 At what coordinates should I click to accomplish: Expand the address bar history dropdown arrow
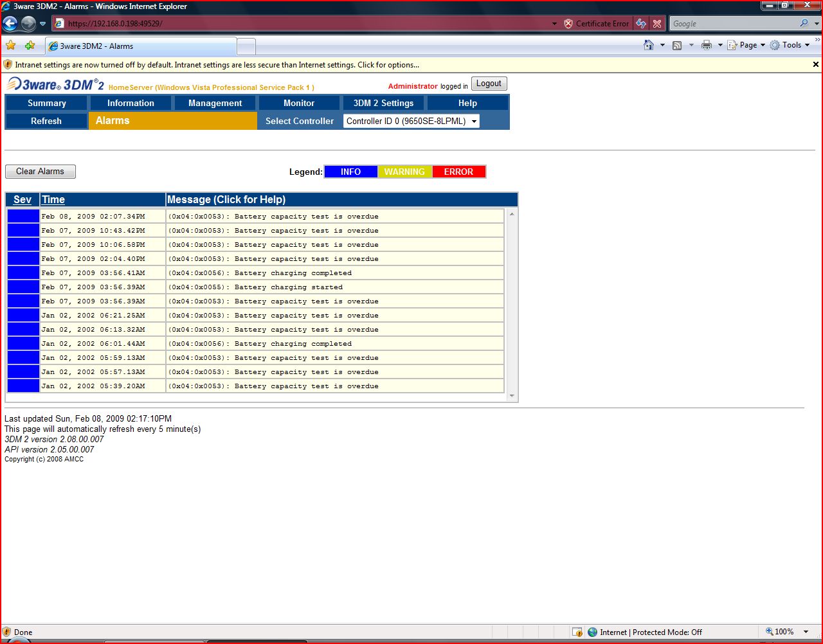(554, 24)
